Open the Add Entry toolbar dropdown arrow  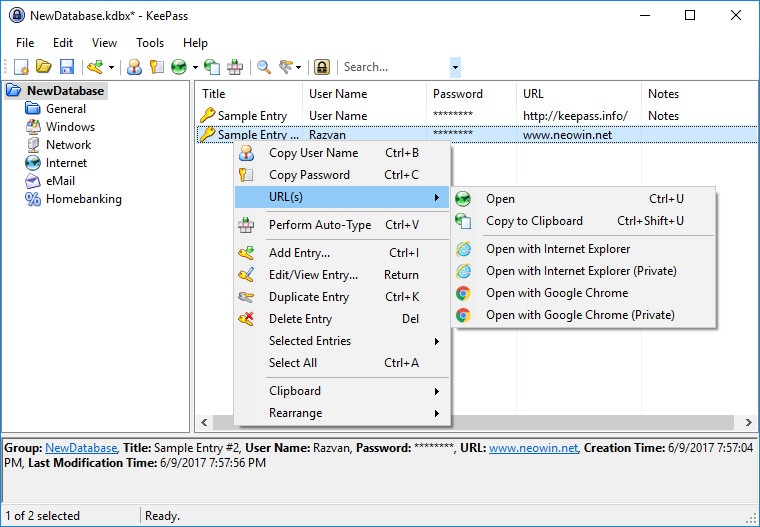point(111,67)
